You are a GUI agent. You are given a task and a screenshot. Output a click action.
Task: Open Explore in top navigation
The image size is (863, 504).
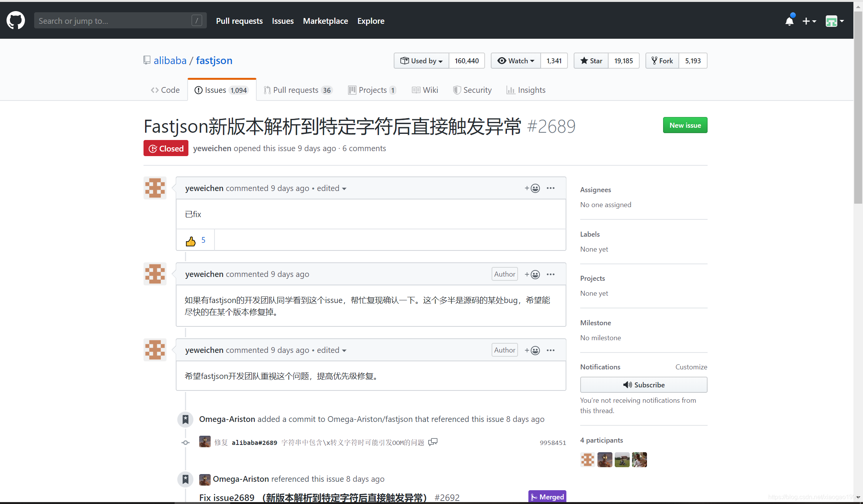pyautogui.click(x=371, y=21)
